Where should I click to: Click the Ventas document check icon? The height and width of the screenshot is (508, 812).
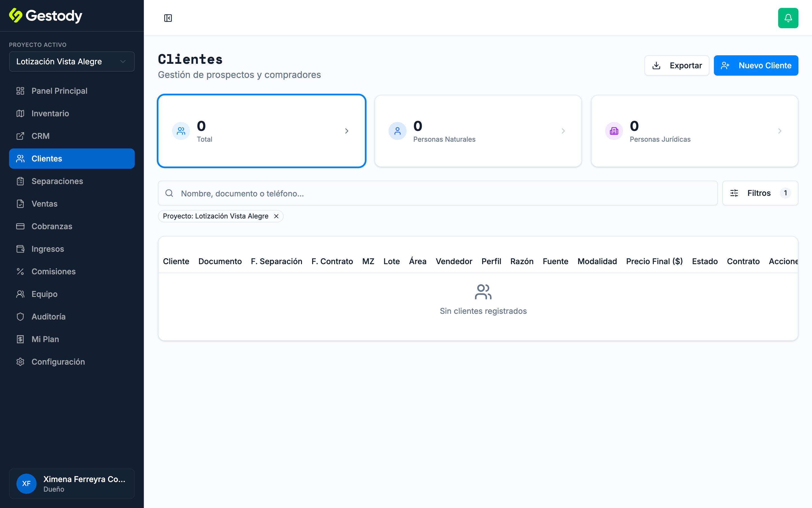[20, 203]
